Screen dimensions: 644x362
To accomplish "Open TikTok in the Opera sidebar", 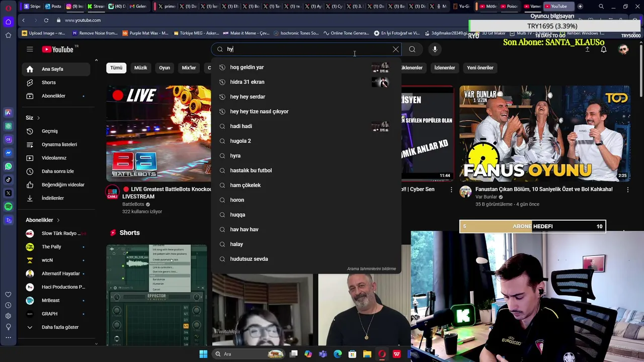I will point(8,179).
